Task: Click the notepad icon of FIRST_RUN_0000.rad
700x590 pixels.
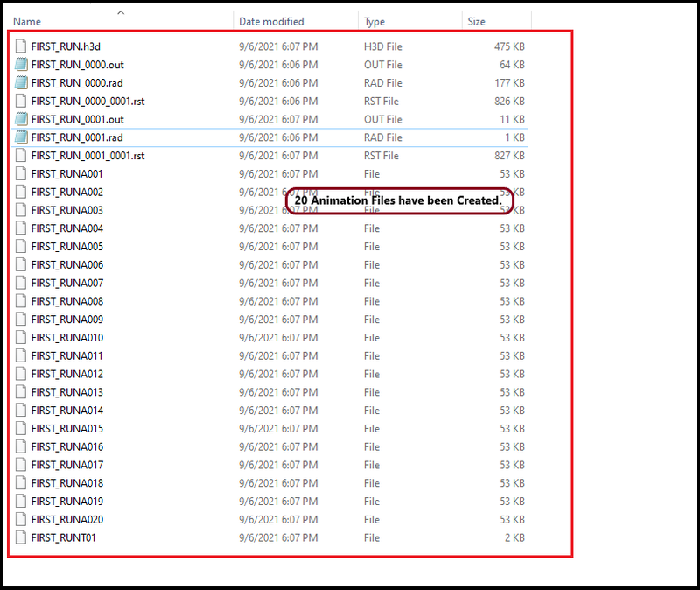Action: click(x=21, y=83)
